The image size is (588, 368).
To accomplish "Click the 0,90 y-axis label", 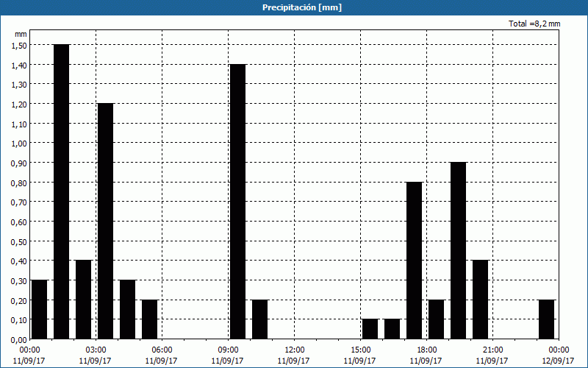I will click(19, 163).
